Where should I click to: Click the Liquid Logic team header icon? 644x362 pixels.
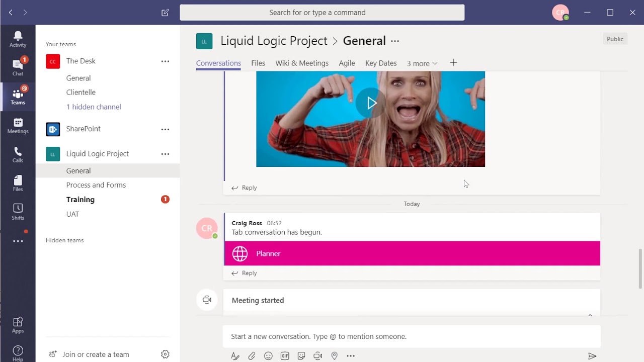(204, 41)
